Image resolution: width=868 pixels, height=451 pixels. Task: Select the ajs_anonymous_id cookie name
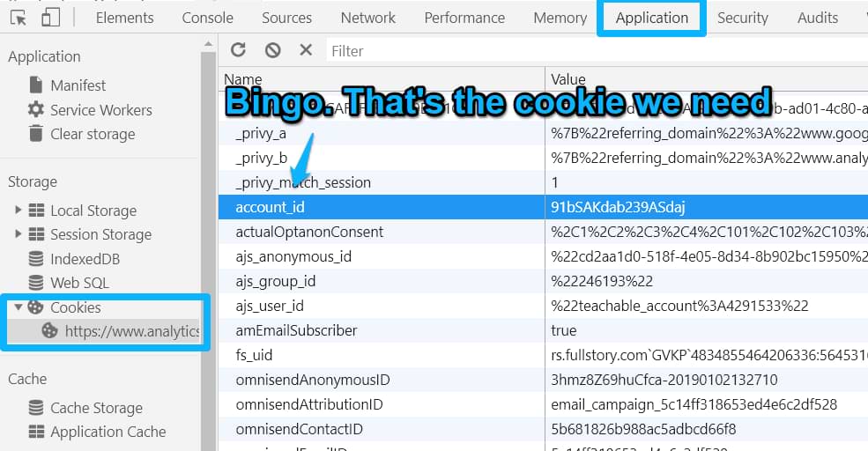click(x=293, y=256)
